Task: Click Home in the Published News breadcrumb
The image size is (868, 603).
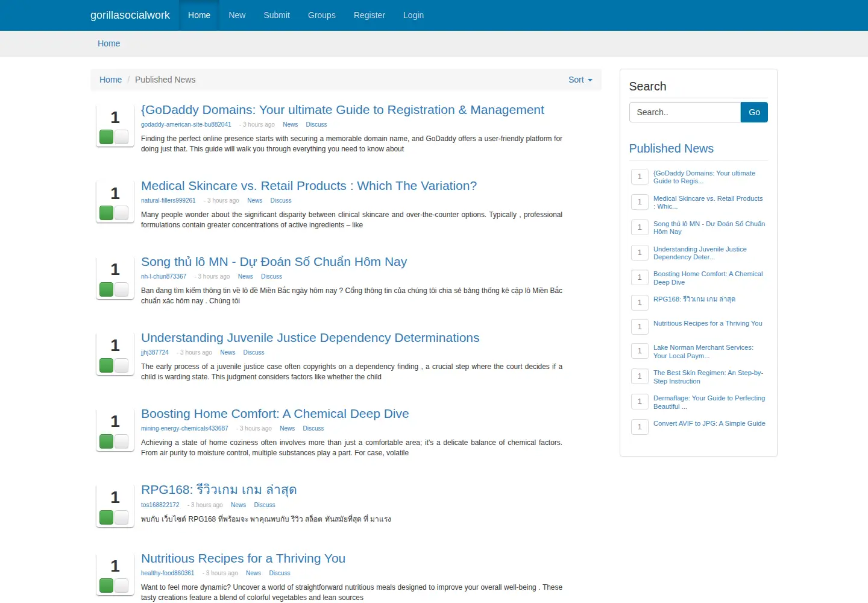Action: (110, 80)
